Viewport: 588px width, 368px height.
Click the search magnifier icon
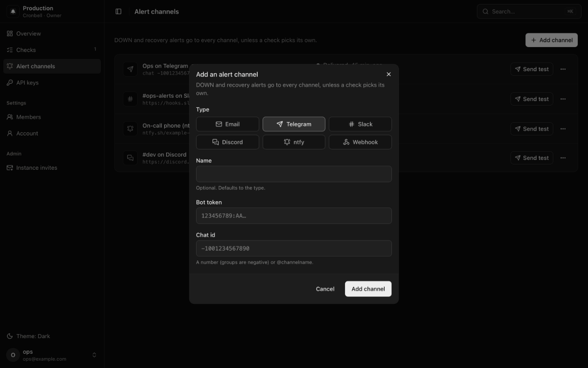[x=485, y=11]
